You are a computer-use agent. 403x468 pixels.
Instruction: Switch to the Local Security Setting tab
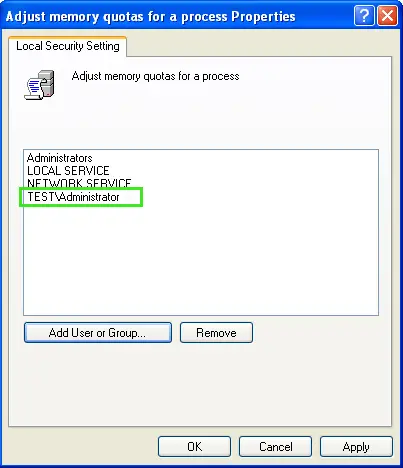tap(68, 46)
